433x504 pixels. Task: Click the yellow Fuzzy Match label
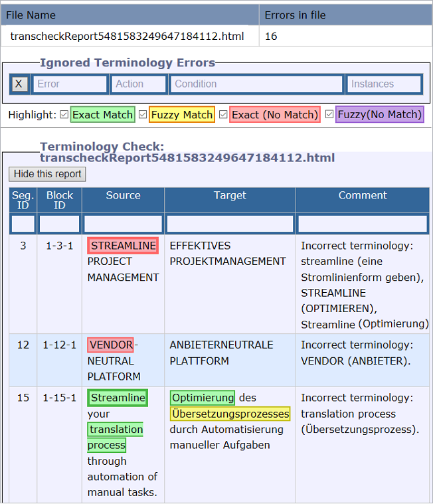(181, 115)
